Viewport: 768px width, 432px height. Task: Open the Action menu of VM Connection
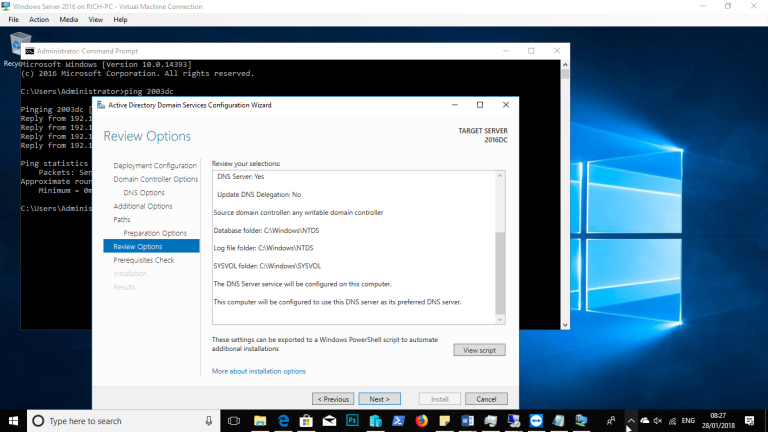[x=39, y=20]
